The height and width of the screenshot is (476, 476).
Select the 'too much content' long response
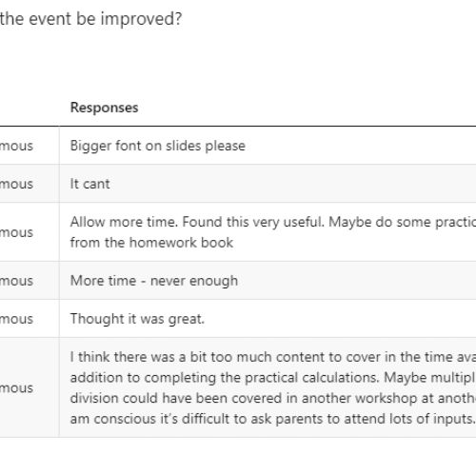coord(273,387)
